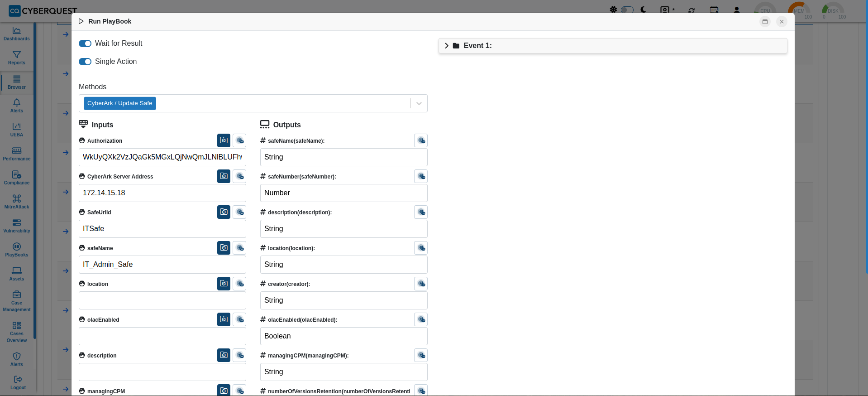Click the CyberArk Server Address field
This screenshot has width=868, height=396.
coord(162,193)
